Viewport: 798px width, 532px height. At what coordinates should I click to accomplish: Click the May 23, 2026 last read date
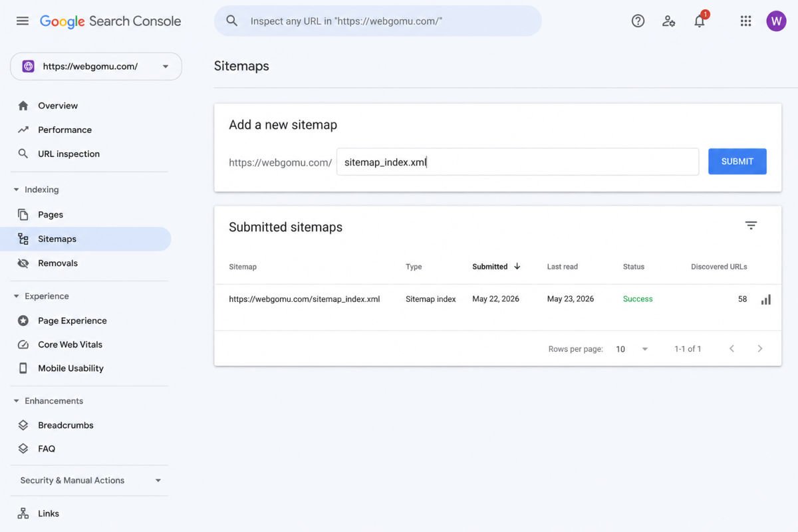coord(571,299)
